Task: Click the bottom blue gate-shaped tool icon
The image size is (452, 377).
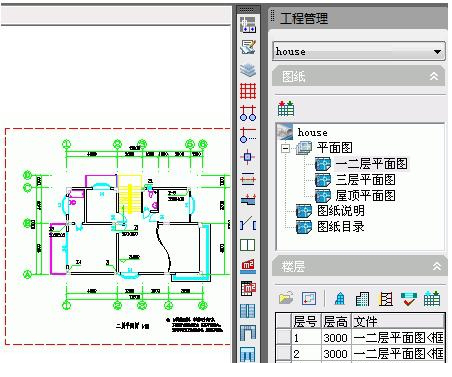Action: [x=248, y=354]
